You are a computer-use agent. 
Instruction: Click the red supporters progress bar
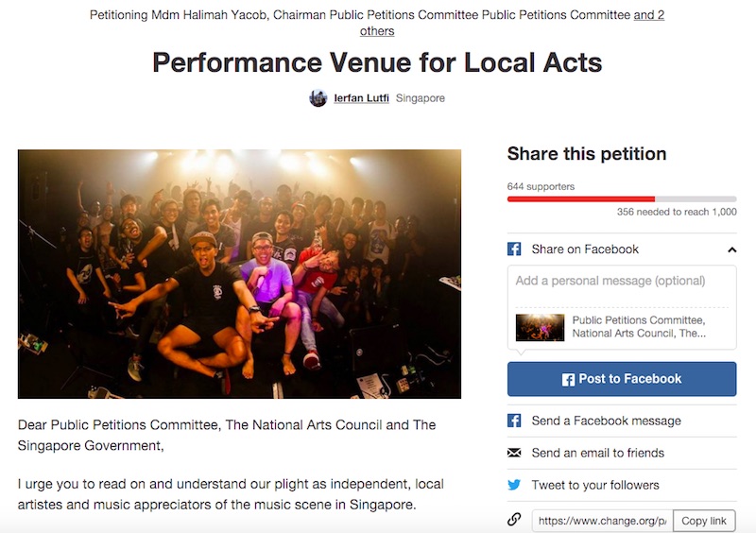pyautogui.click(x=581, y=198)
